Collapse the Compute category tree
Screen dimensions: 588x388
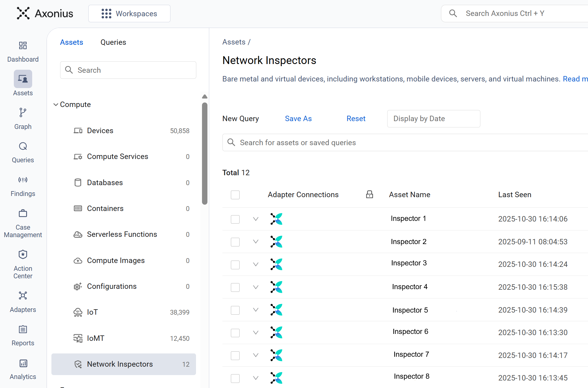[56, 105]
